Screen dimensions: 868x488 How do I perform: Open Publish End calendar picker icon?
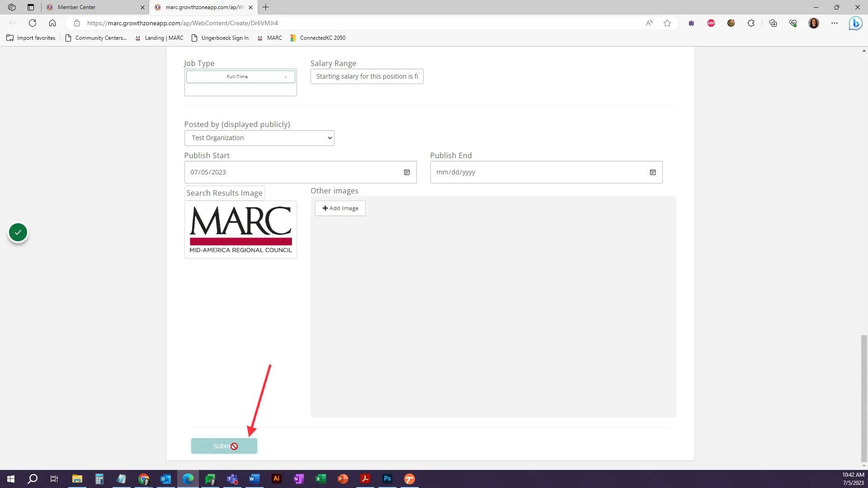coord(653,172)
